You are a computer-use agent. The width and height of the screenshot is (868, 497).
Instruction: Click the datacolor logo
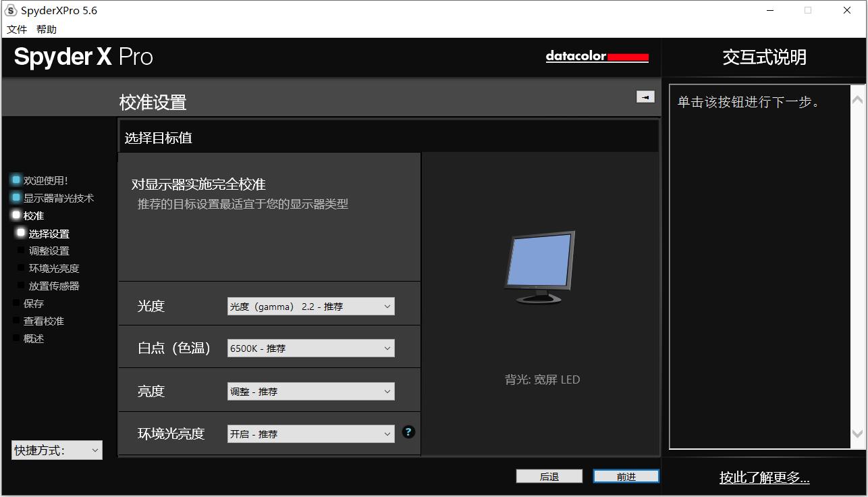(597, 57)
